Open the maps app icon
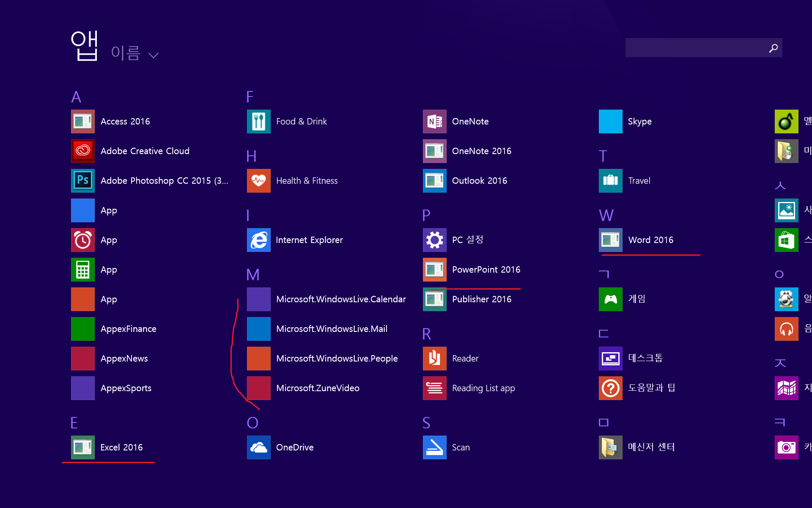This screenshot has height=508, width=812. coord(787,388)
